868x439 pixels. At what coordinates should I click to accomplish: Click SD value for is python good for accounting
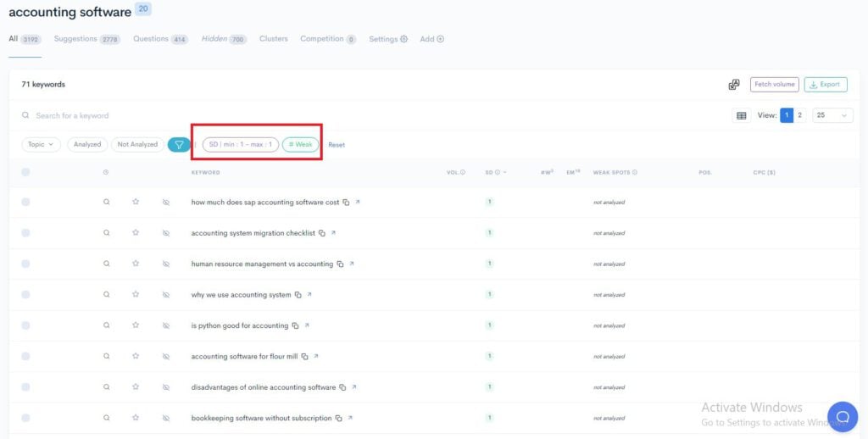click(489, 325)
